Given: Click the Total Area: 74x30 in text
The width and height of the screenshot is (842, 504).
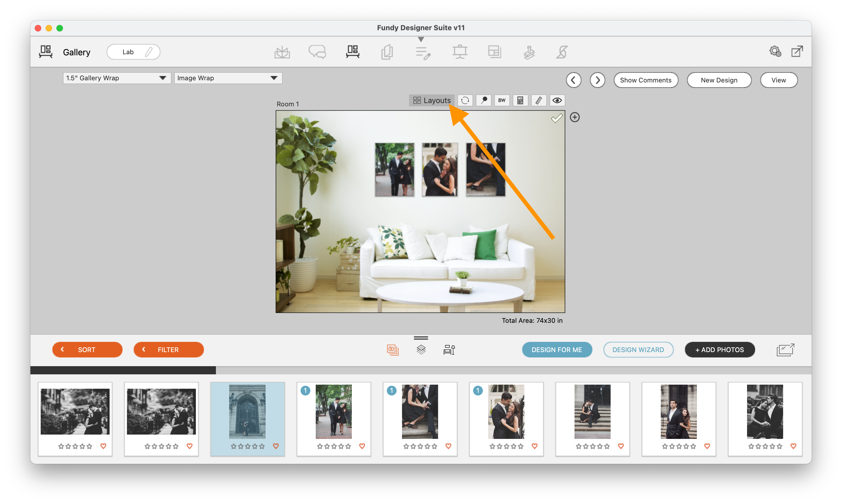Looking at the screenshot, I should click(x=532, y=320).
